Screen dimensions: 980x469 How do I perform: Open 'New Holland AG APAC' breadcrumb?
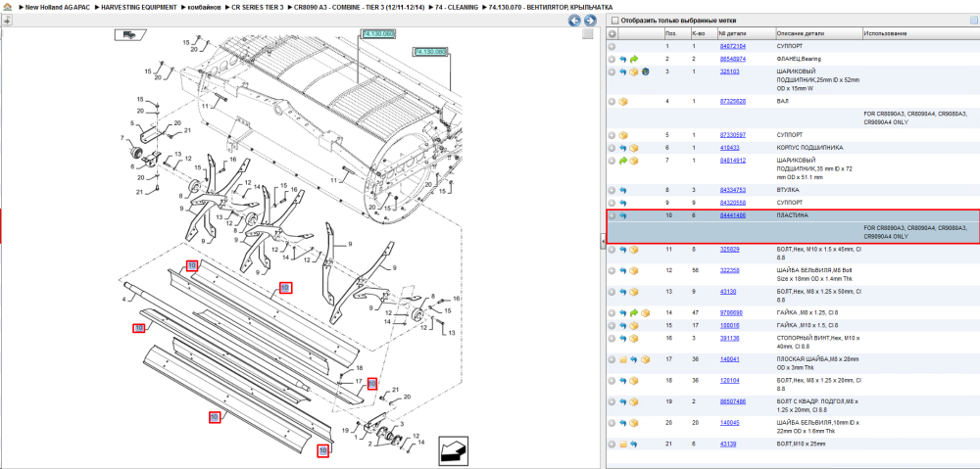click(58, 6)
